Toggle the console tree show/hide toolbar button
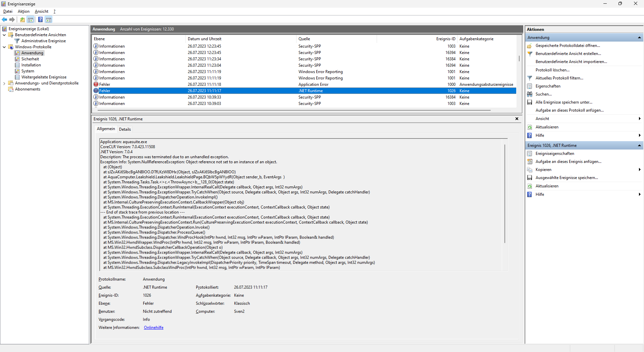The height and width of the screenshot is (352, 644). point(31,19)
